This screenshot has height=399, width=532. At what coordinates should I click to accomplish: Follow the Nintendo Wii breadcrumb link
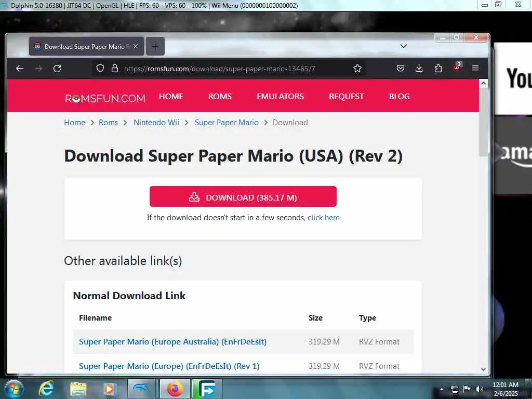pos(156,123)
